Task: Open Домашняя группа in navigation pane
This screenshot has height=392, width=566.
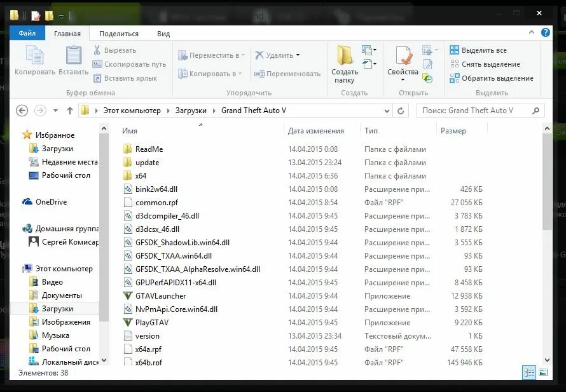Action: click(67, 229)
